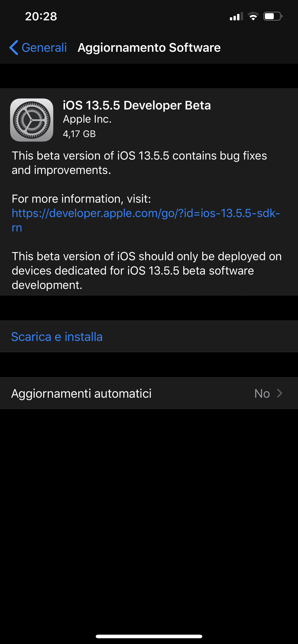The image size is (298, 644).
Task: Tap the Settings gear app icon
Action: tap(32, 120)
